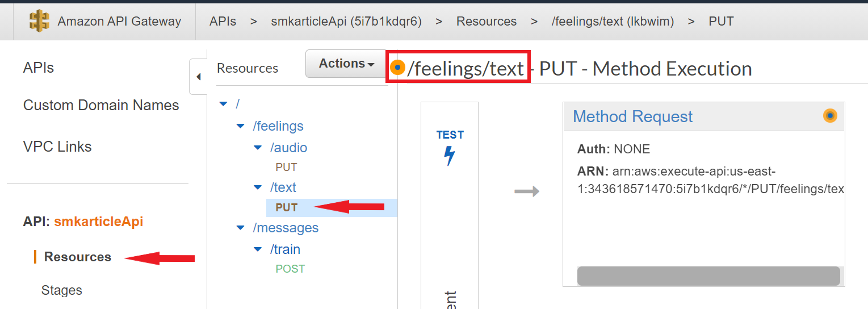Click PUT in the breadcrumb
Image resolution: width=868 pixels, height=309 pixels.
point(721,22)
